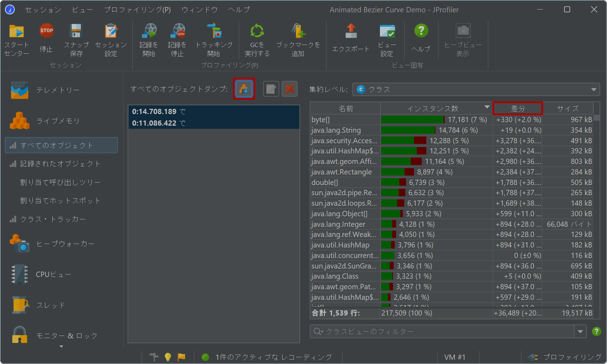The image size is (607, 364).
Task: Select the java.lang.Object[] row
Action: (x=452, y=214)
